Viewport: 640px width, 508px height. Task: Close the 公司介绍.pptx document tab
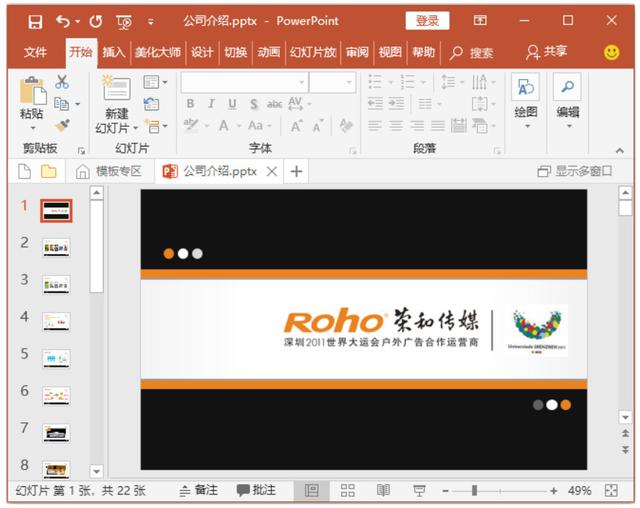(272, 171)
